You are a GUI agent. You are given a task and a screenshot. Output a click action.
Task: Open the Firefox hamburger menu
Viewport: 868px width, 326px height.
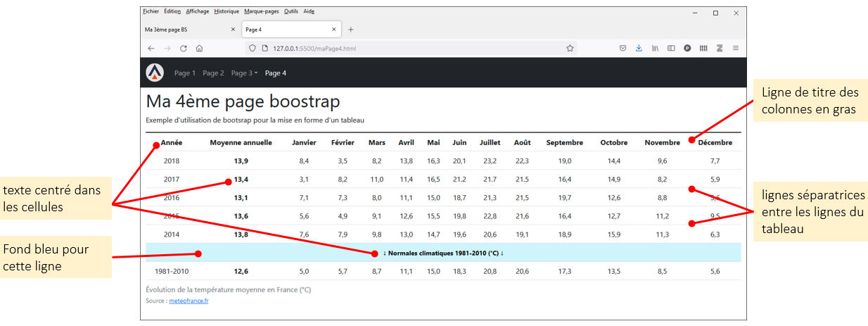pyautogui.click(x=736, y=49)
